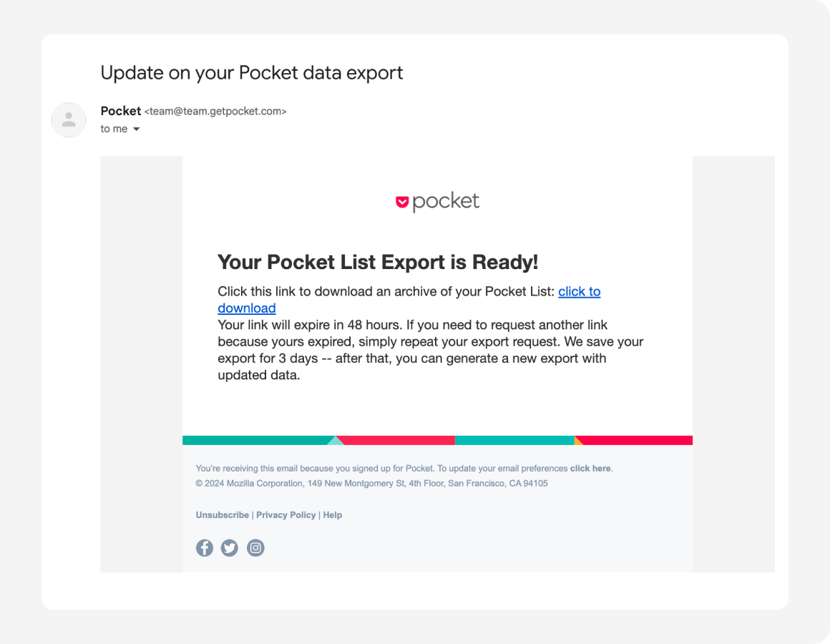The image size is (830, 644).
Task: Click the gray 'pocket' wordmark text
Action: (446, 202)
